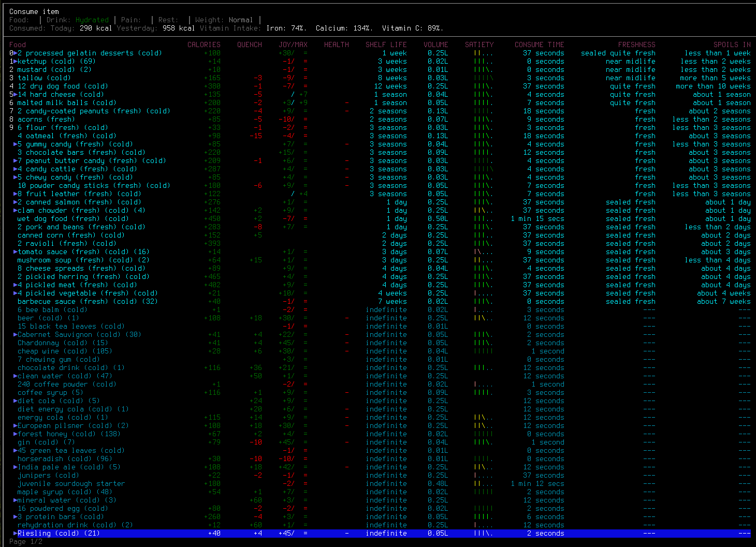Expand the gummy candy stack arrow
The height and width of the screenshot is (547, 756).
(16, 144)
